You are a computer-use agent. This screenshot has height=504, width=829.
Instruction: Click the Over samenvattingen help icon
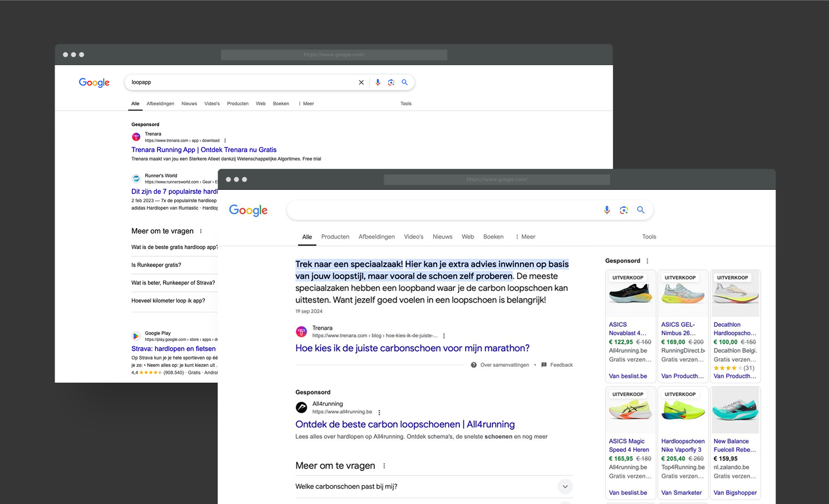[474, 365]
